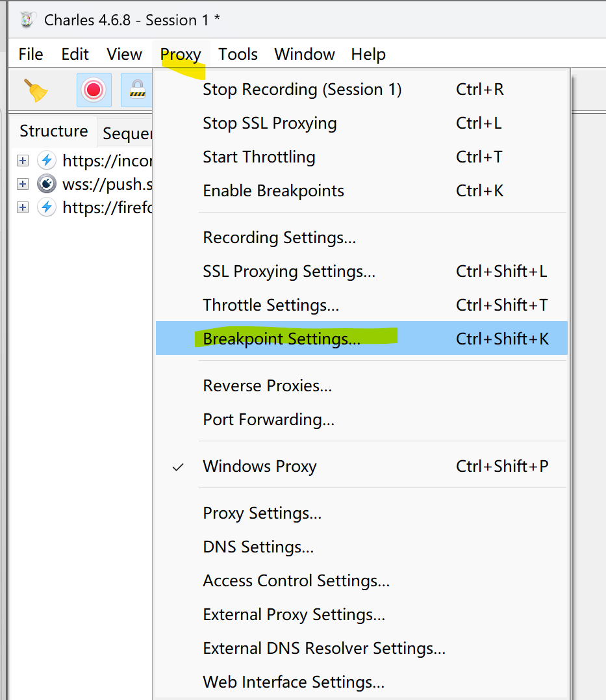Open Reverse Proxies...
Image resolution: width=606 pixels, height=700 pixels.
coord(362,385)
